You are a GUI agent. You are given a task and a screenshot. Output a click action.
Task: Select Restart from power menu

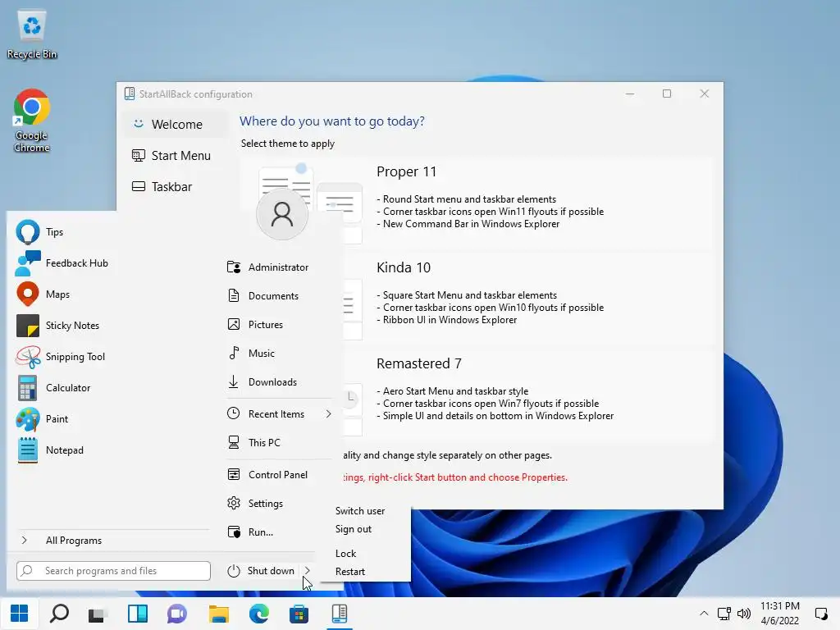(350, 572)
